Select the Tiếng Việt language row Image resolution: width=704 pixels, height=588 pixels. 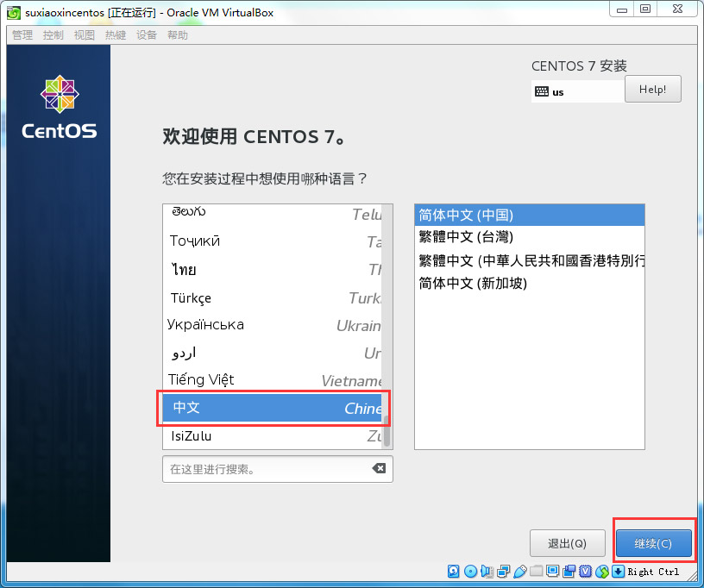point(272,380)
